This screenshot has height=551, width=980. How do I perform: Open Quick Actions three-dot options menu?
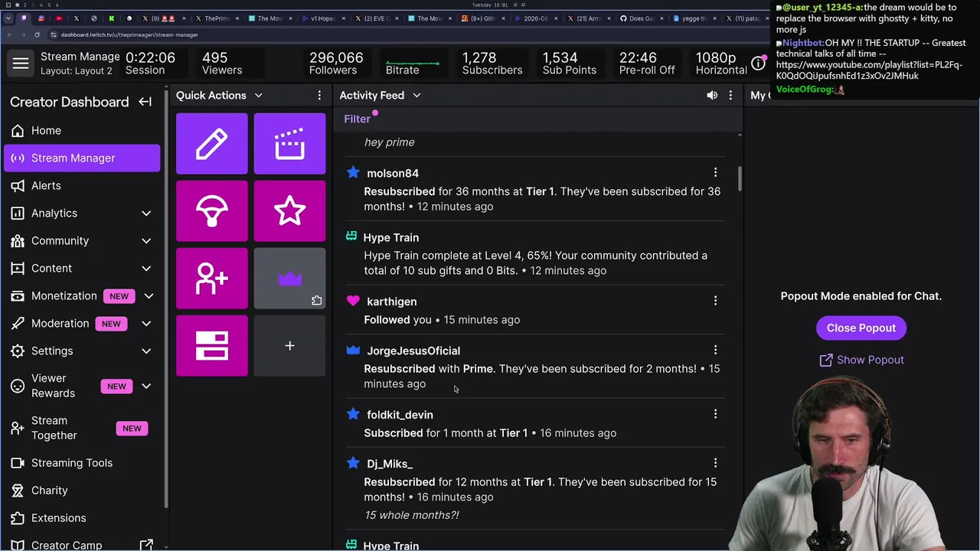coord(319,96)
